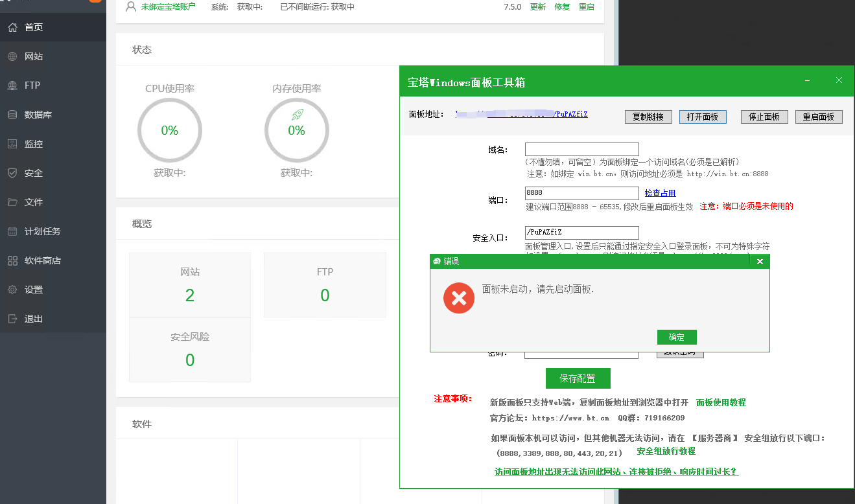The width and height of the screenshot is (855, 504).
Task: Click the panel address link ending /PuPAZfiZ
Action: [x=522, y=114]
